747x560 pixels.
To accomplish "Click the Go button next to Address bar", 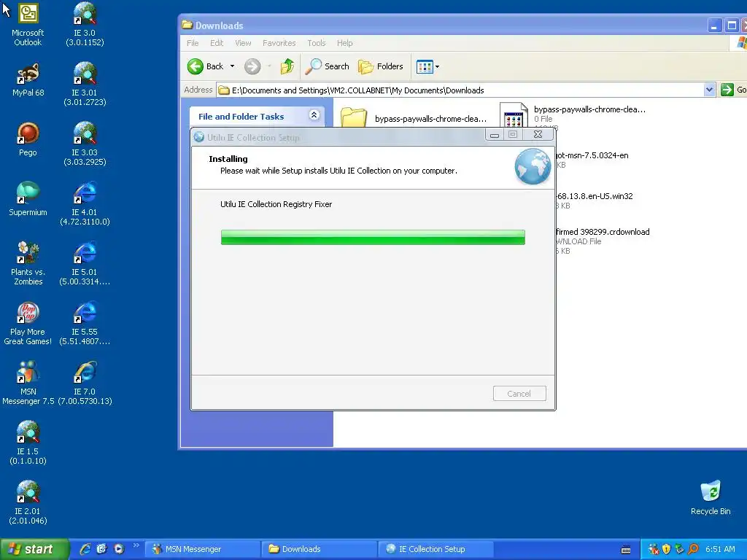I will coord(732,90).
